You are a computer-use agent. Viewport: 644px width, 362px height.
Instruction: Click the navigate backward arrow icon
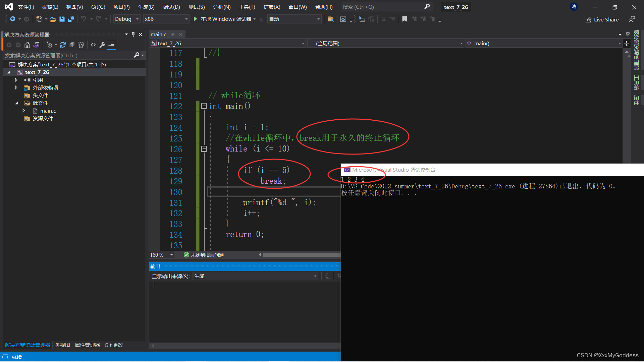tap(13, 19)
